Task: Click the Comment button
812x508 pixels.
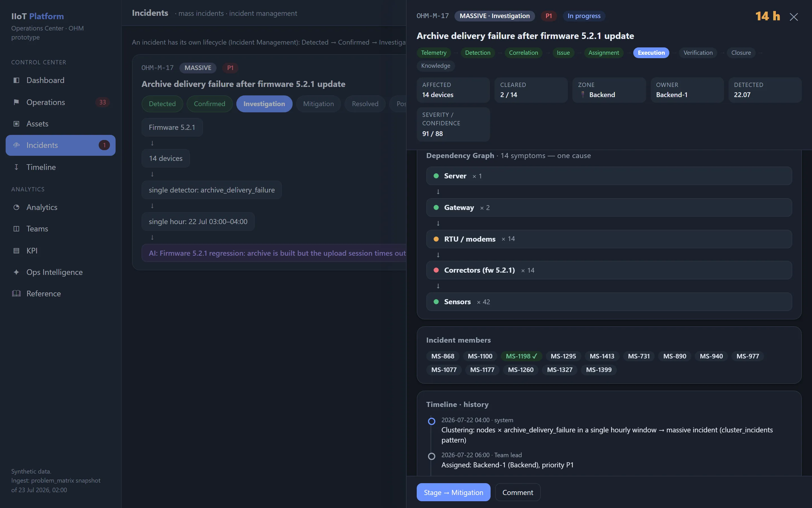Action: (518, 492)
